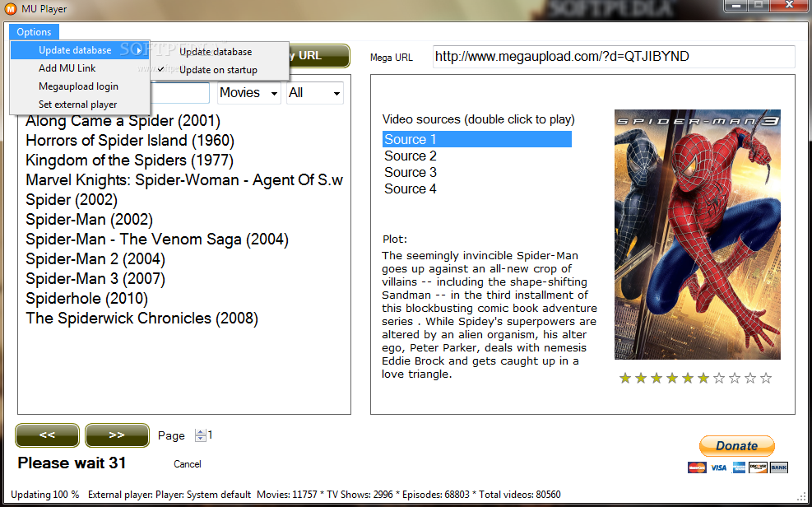Screen dimensions: 812x507
Task: Click the sixth rating star
Action: pos(703,378)
